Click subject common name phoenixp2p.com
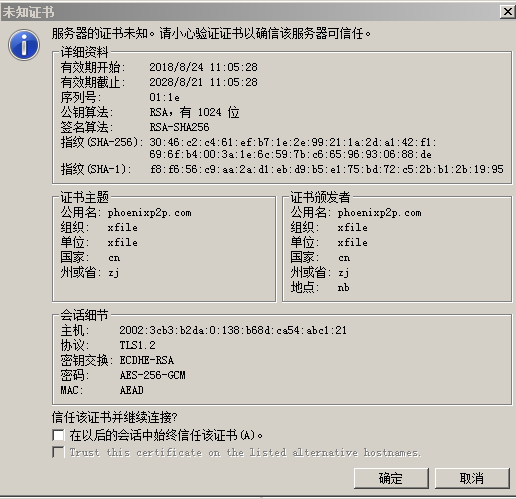Screen dimensions: 516x499 click(x=150, y=213)
